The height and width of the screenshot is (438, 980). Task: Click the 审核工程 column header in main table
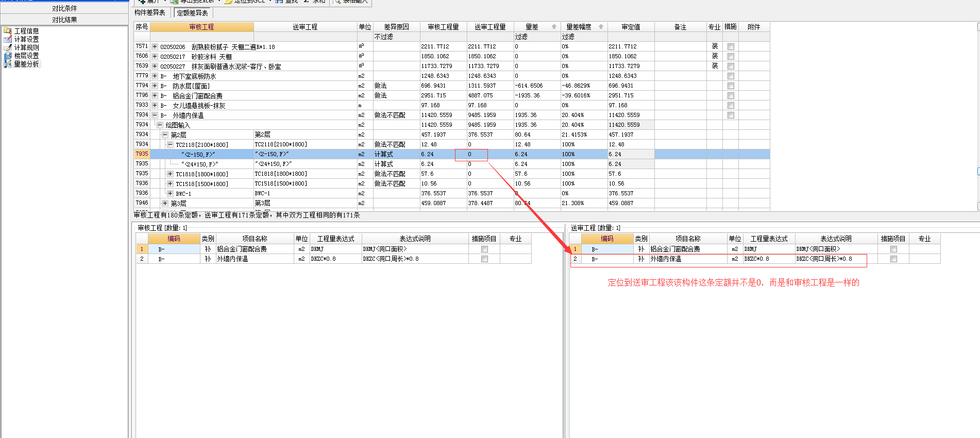201,27
